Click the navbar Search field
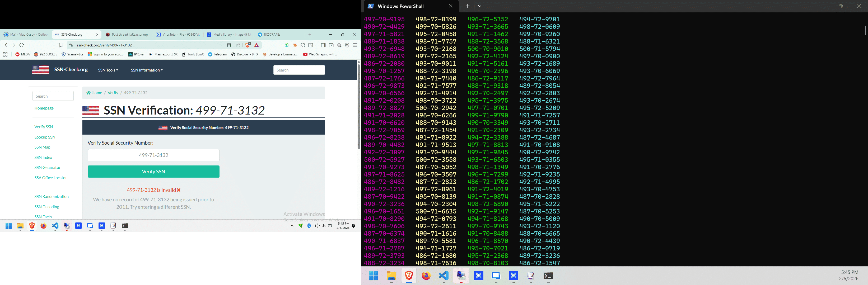This screenshot has height=285, width=868. (x=299, y=70)
